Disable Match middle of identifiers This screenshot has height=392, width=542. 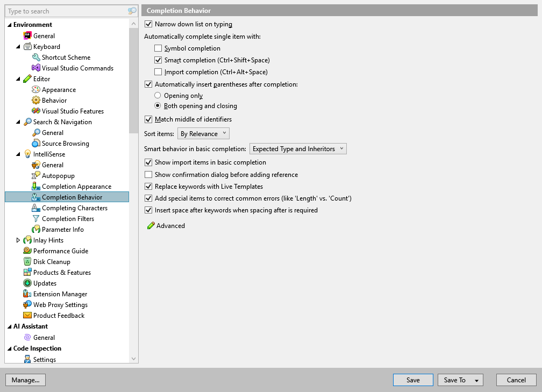pos(148,119)
